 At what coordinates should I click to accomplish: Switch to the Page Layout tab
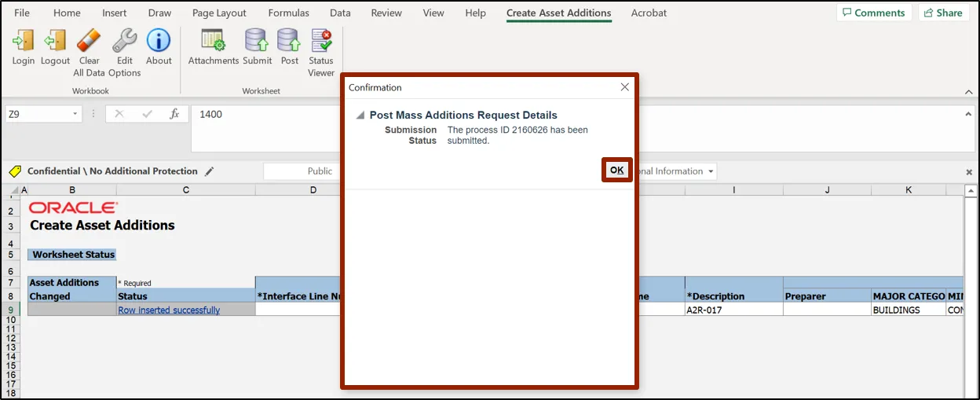[x=219, y=13]
